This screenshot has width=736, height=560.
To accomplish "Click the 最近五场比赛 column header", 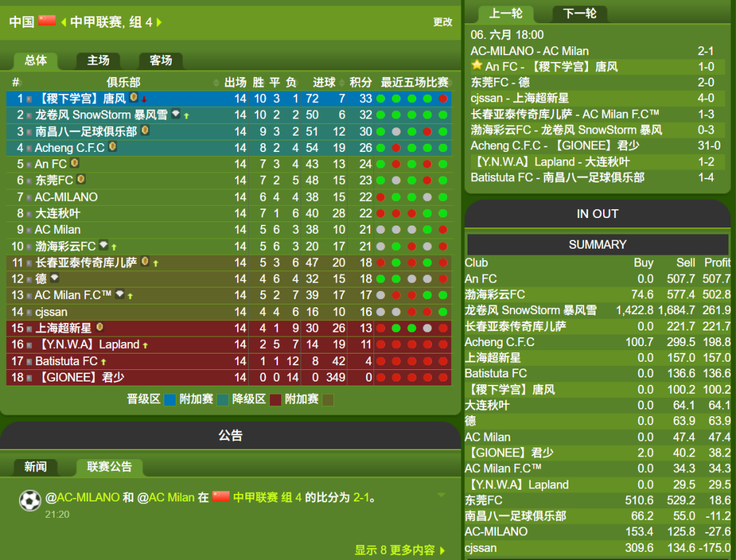I will [414, 82].
